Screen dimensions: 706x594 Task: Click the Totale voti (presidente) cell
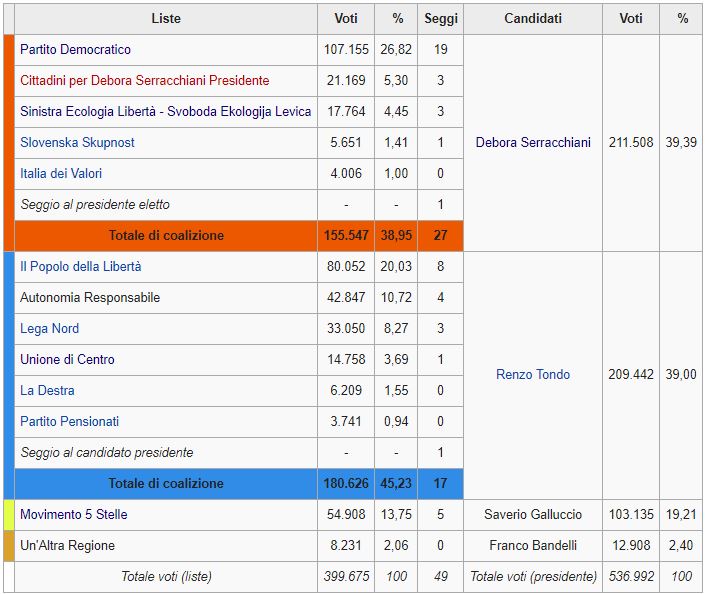(x=533, y=576)
